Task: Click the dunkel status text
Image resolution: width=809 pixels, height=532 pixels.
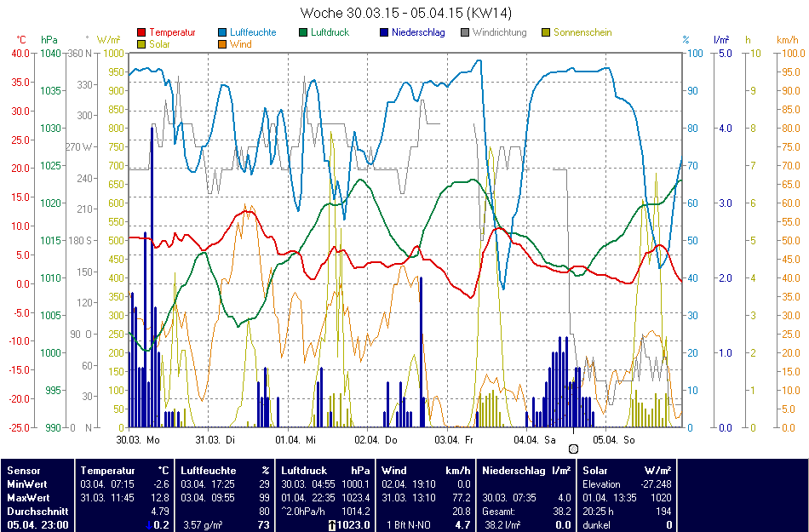Action: coord(596,525)
